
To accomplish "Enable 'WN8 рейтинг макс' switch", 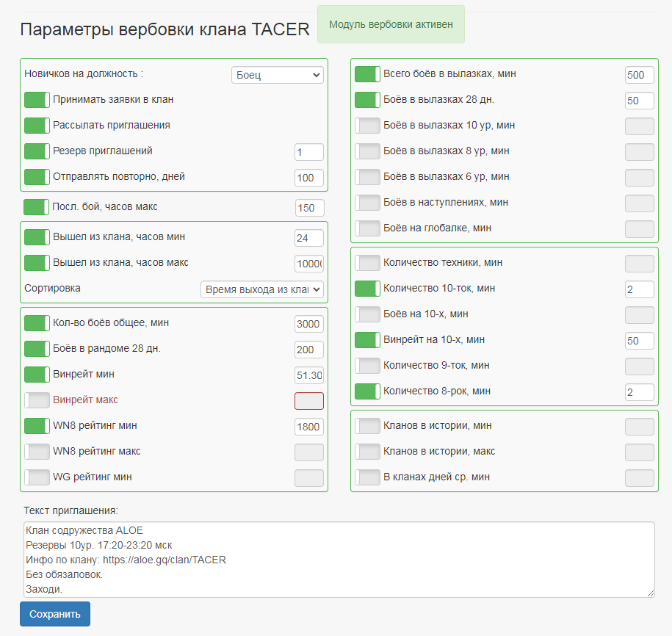I will coord(37,452).
